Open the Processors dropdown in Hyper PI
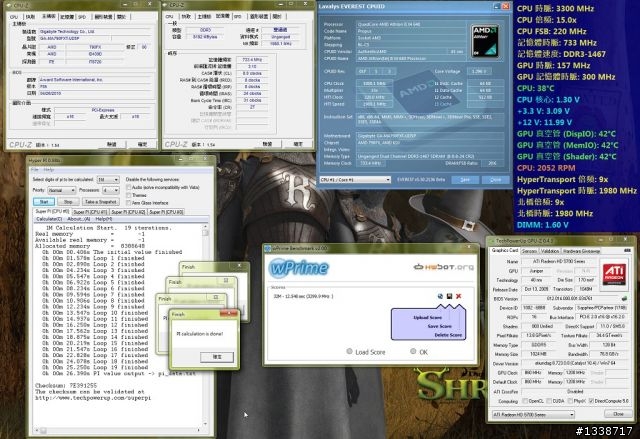Screen dimensions: 640x439 pyautogui.click(x=111, y=190)
